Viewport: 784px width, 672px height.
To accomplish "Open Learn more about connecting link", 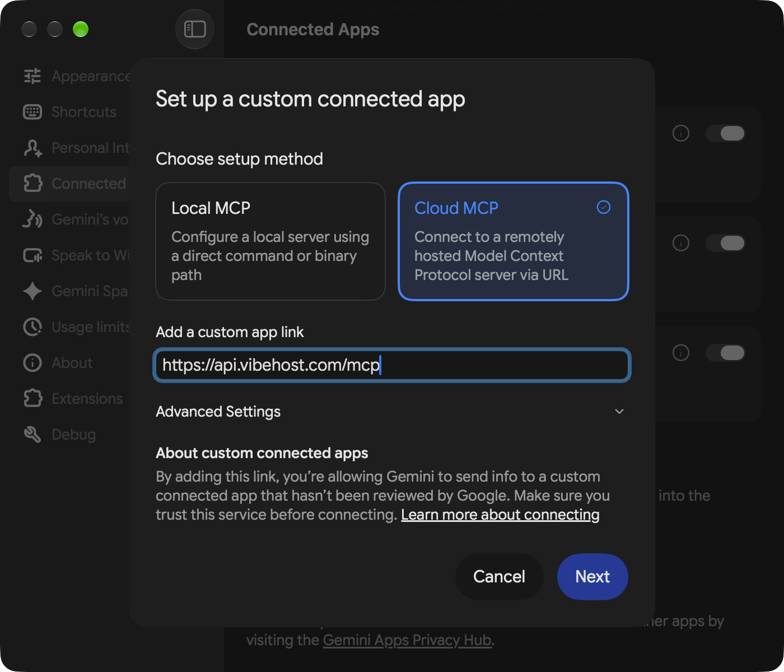I will click(500, 515).
